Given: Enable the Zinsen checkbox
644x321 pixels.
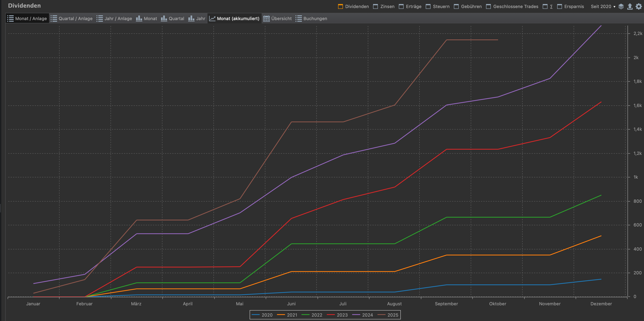Looking at the screenshot, I should pyautogui.click(x=375, y=6).
